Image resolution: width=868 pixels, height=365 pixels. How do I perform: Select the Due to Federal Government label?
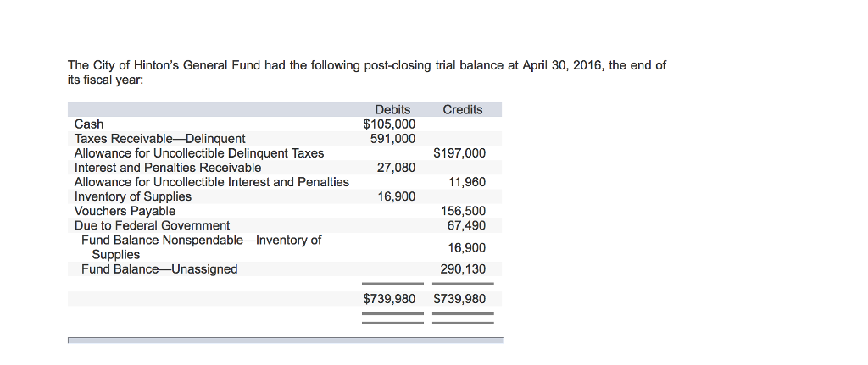pos(152,225)
